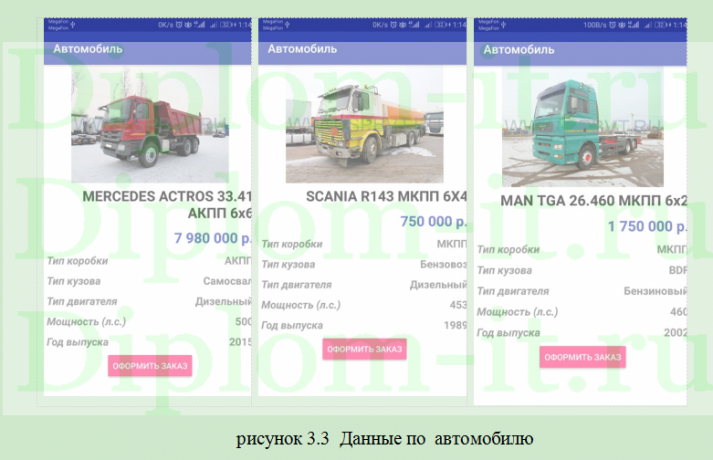Image resolution: width=713 pixels, height=460 pixels.
Task: Click 'Мощность (л.с.)' row showing 453
Action: click(x=364, y=305)
